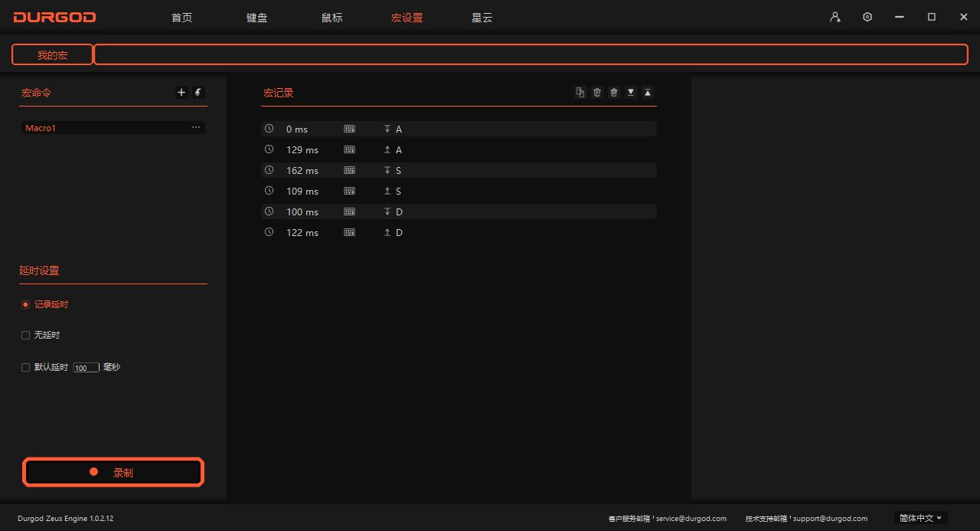
Task: Open the settings gear icon
Action: point(867,16)
